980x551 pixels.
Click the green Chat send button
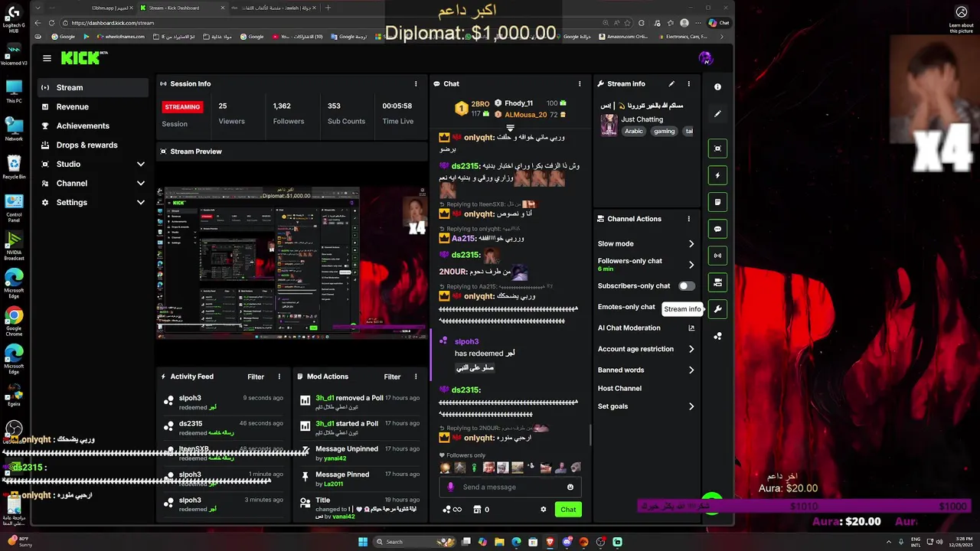(x=568, y=510)
